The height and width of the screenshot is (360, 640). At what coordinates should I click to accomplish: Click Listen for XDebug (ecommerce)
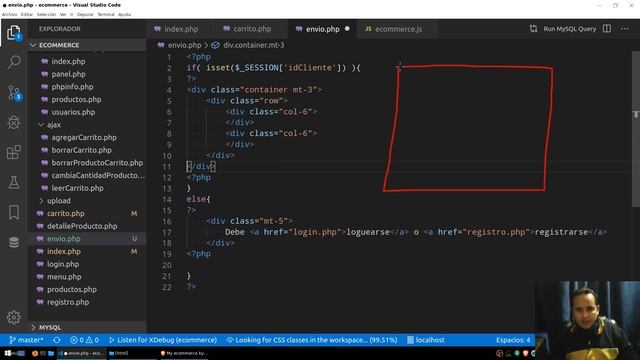(x=163, y=340)
